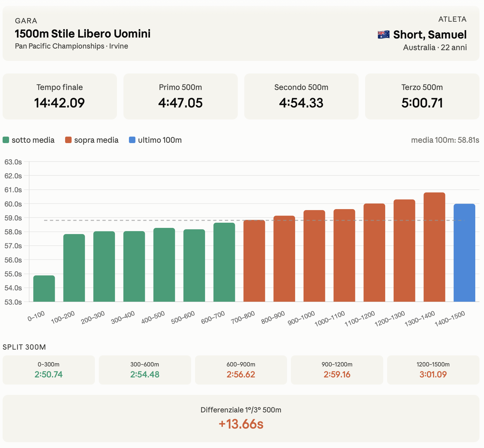Viewport: 484px width, 448px height.
Task: Click the tallest 1300–1400 orange bar
Action: click(434, 247)
